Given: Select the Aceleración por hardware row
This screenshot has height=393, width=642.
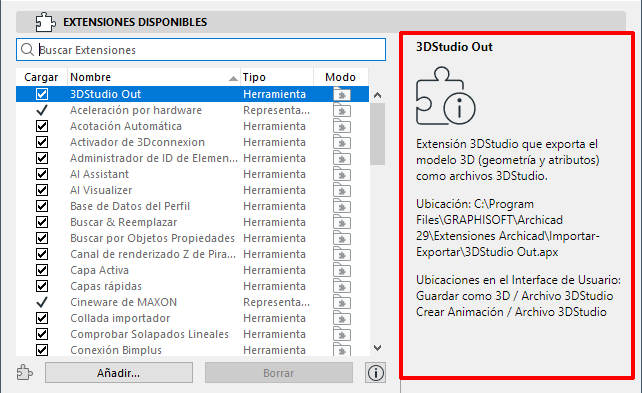Looking at the screenshot, I should 192,110.
